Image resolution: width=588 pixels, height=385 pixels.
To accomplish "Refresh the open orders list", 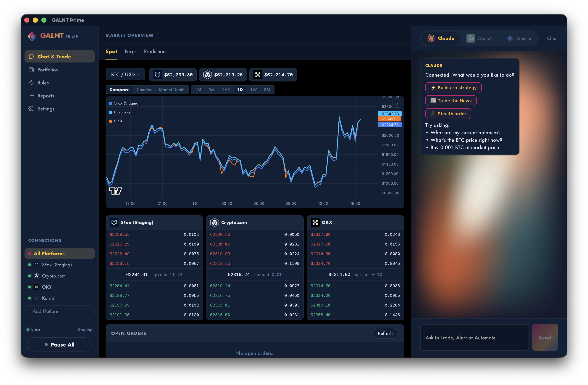I will (385, 333).
